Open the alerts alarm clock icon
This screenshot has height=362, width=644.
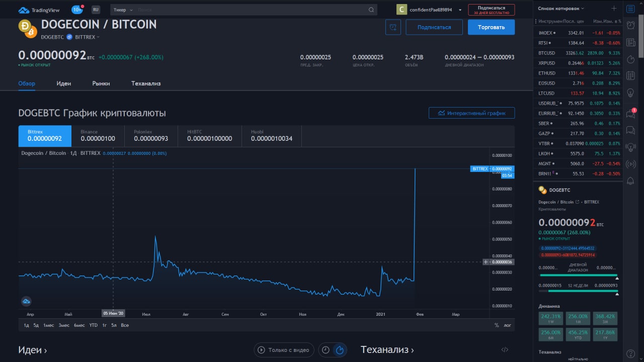[x=630, y=25]
